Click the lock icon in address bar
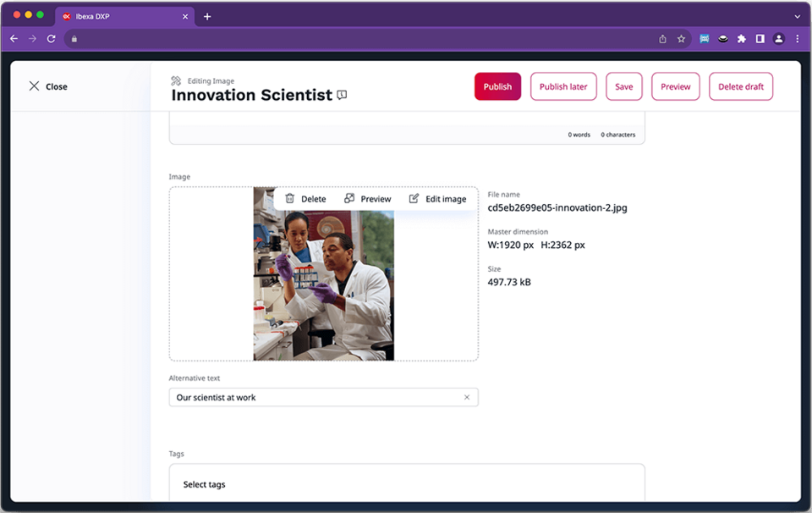This screenshot has height=513, width=812. click(x=74, y=39)
